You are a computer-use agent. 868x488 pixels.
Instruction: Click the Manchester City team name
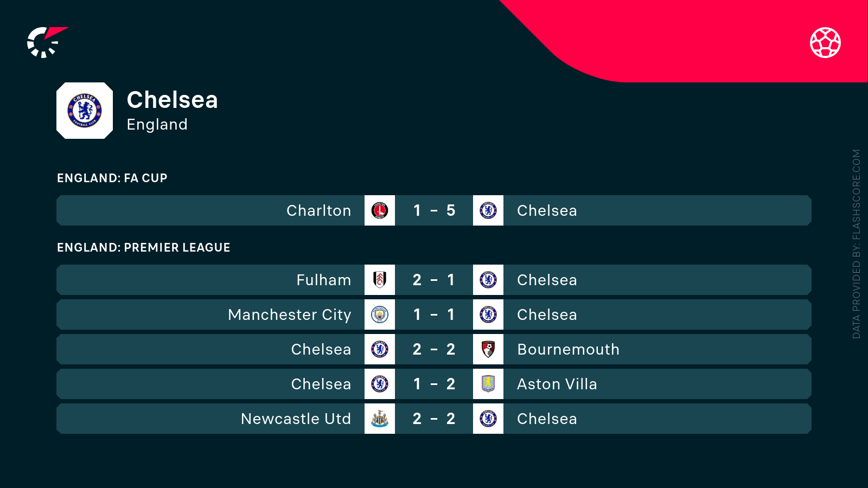pos(289,314)
